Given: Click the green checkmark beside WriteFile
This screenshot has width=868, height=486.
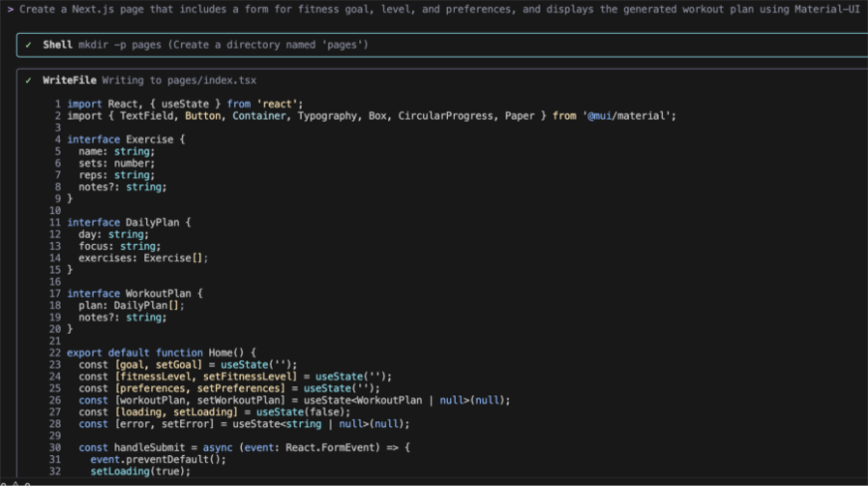Looking at the screenshot, I should pos(29,81).
